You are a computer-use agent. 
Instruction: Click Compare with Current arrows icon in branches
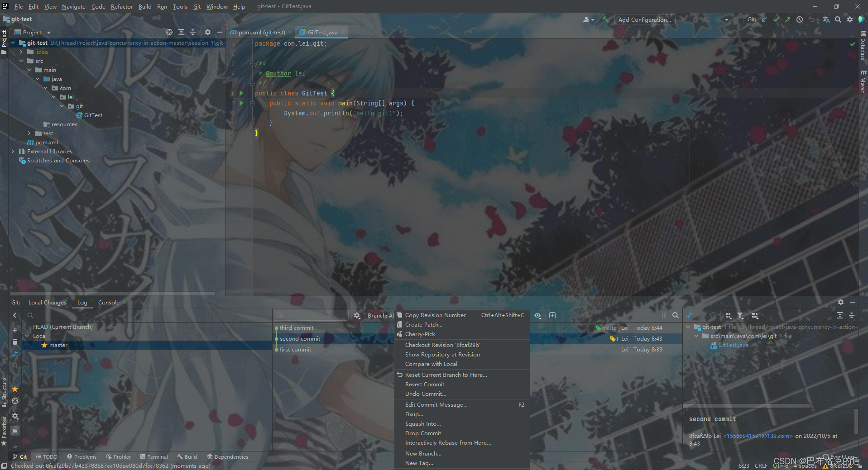click(x=15, y=354)
